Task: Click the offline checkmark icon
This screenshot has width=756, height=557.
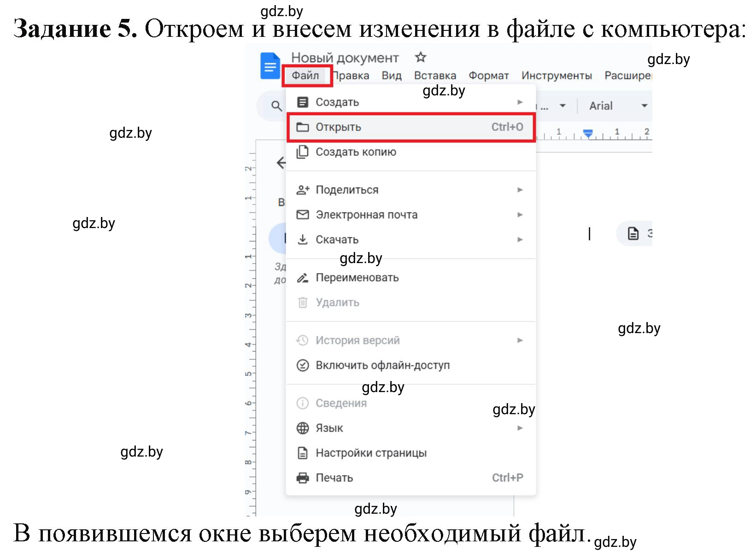Action: [x=302, y=365]
